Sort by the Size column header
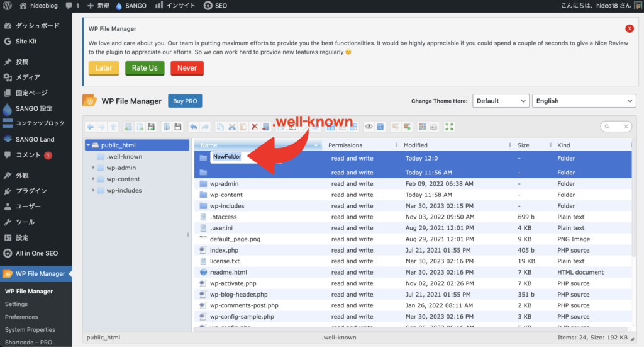 click(x=531, y=145)
